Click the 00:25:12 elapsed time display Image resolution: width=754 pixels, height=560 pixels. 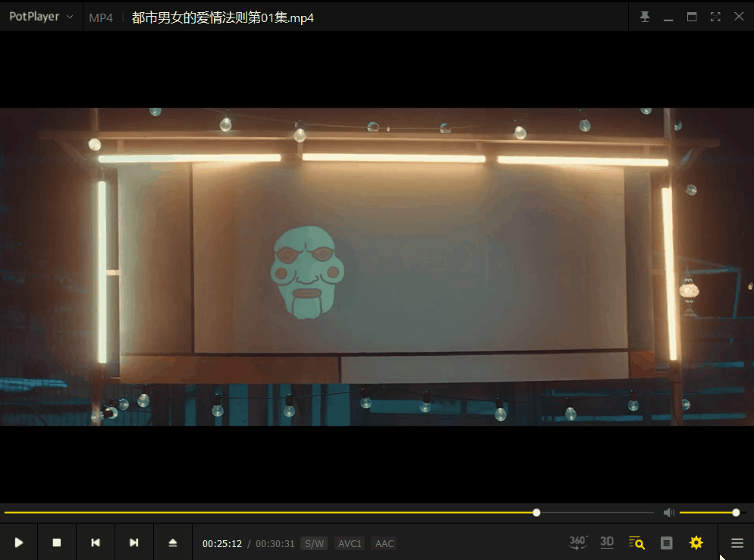pyautogui.click(x=222, y=543)
